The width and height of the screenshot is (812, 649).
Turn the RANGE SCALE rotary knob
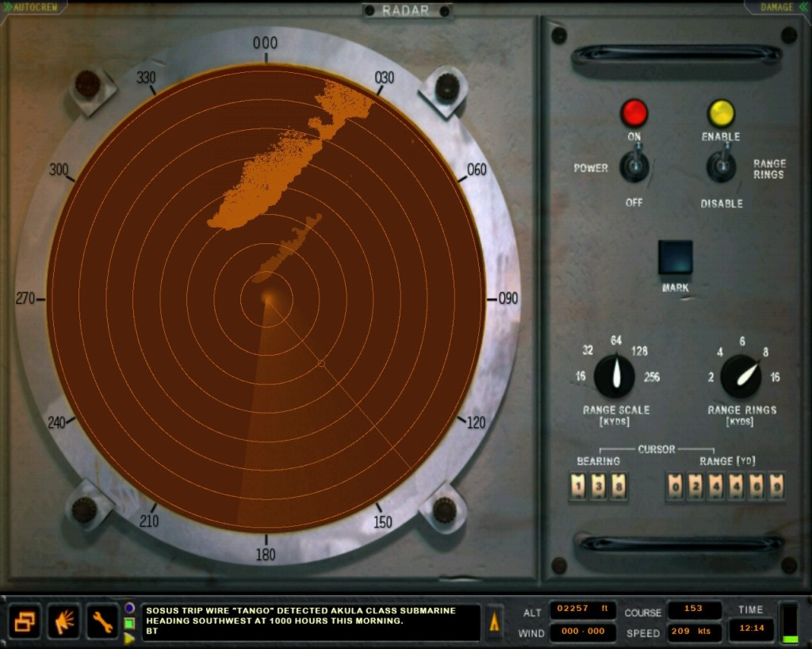(x=615, y=376)
